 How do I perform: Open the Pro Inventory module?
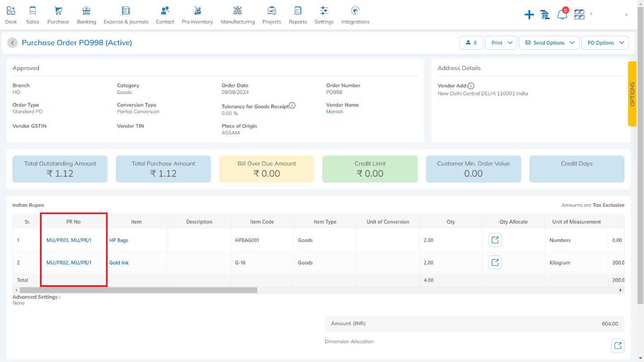[x=198, y=15]
